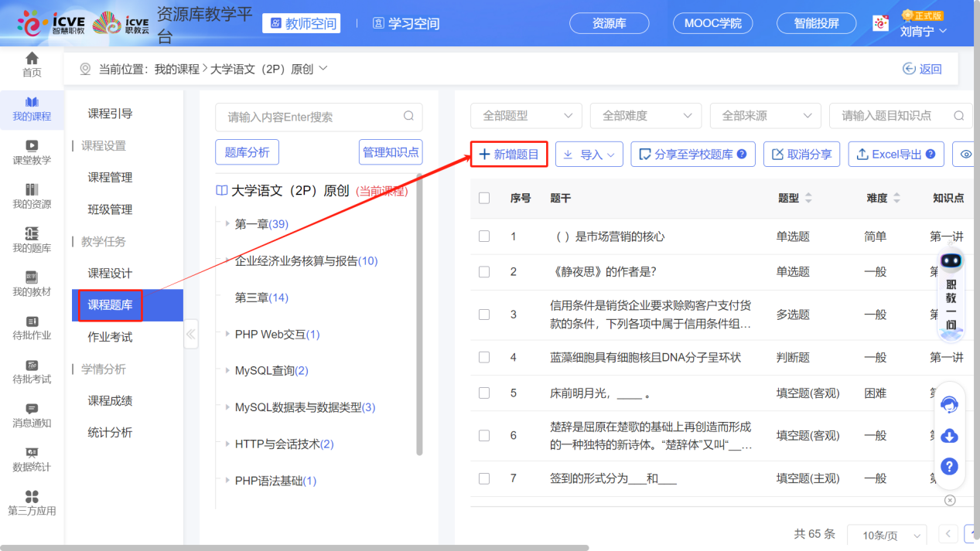Select checkbox for row 5 床前明月光
This screenshot has width=980, height=551.
coord(484,393)
